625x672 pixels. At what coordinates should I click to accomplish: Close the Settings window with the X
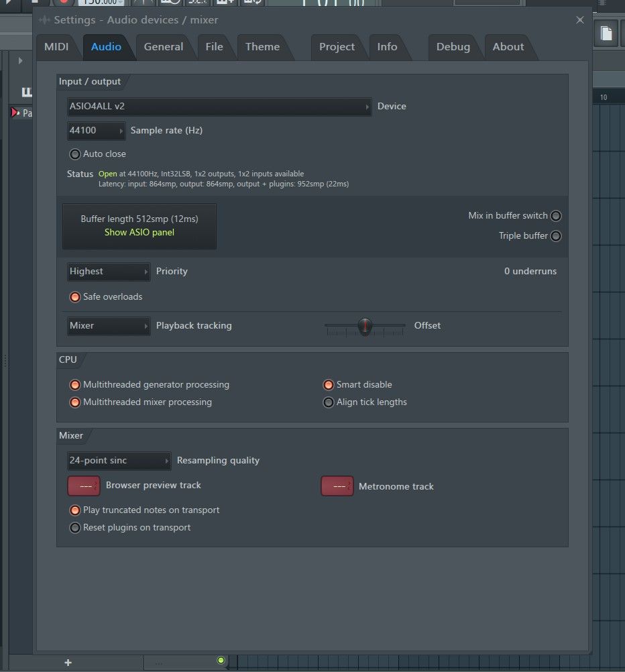point(580,20)
